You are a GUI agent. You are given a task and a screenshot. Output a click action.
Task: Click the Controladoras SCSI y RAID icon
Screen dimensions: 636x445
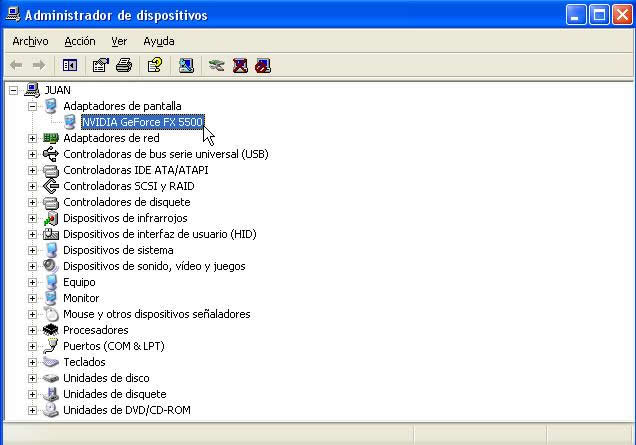click(x=51, y=186)
